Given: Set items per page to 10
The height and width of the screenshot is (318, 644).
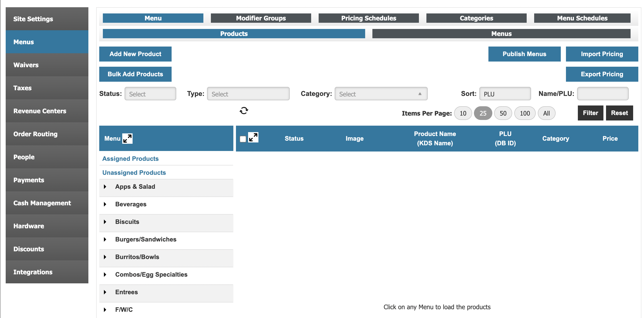Looking at the screenshot, I should (463, 113).
